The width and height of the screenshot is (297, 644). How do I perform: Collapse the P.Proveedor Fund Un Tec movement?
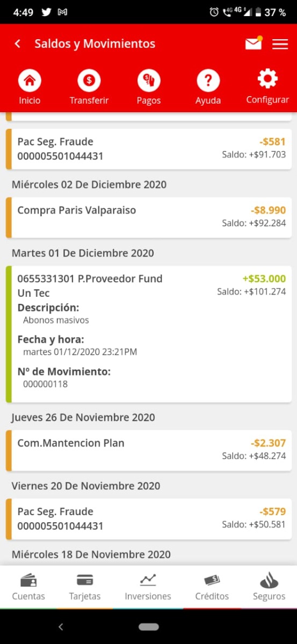pyautogui.click(x=149, y=334)
